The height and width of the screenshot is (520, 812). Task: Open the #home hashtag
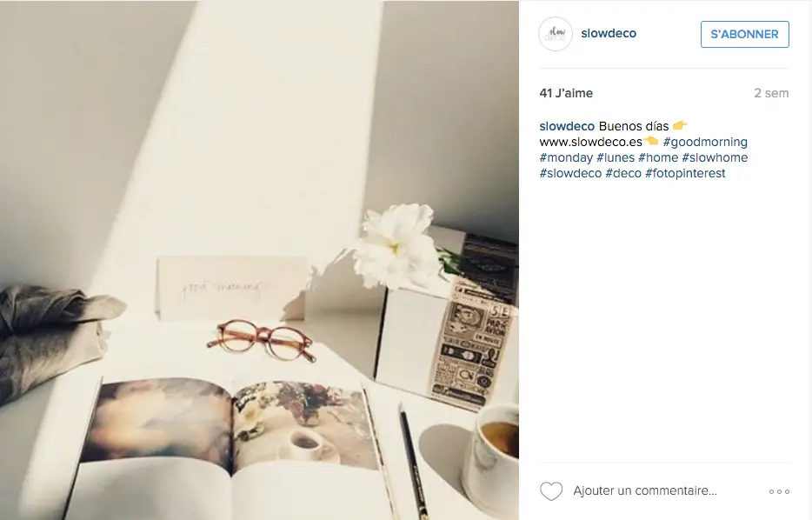coord(658,157)
